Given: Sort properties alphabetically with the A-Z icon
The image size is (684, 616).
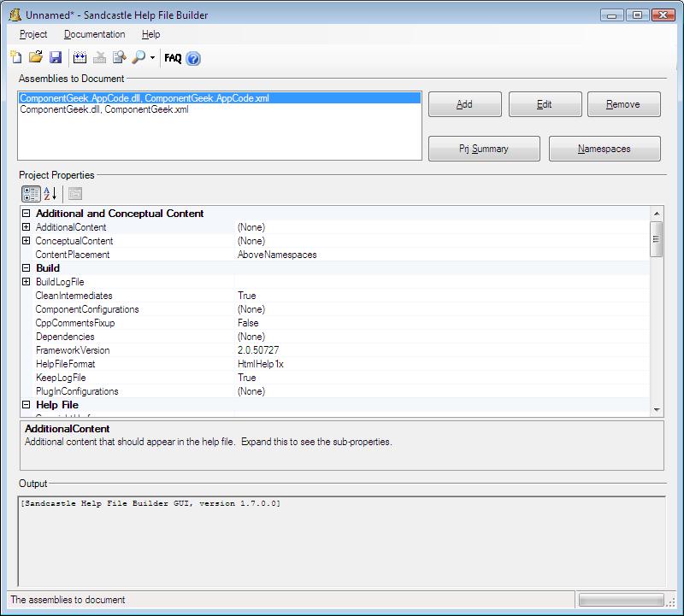Looking at the screenshot, I should pyautogui.click(x=50, y=194).
